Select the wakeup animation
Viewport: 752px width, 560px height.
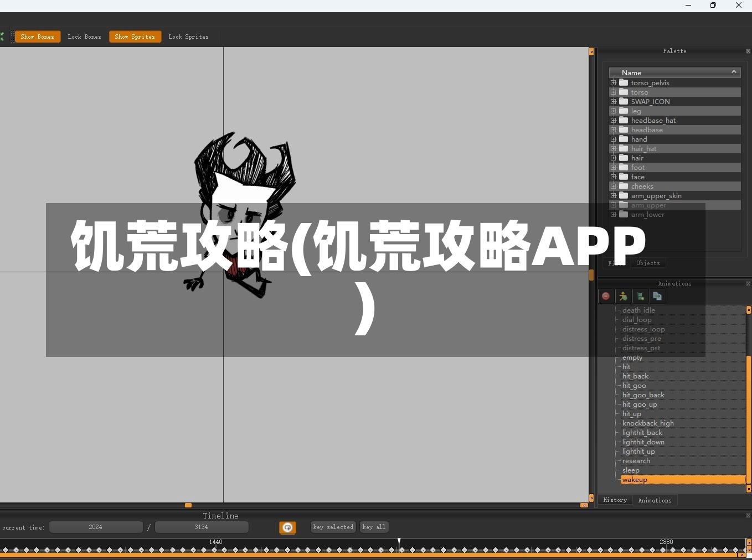click(x=683, y=480)
